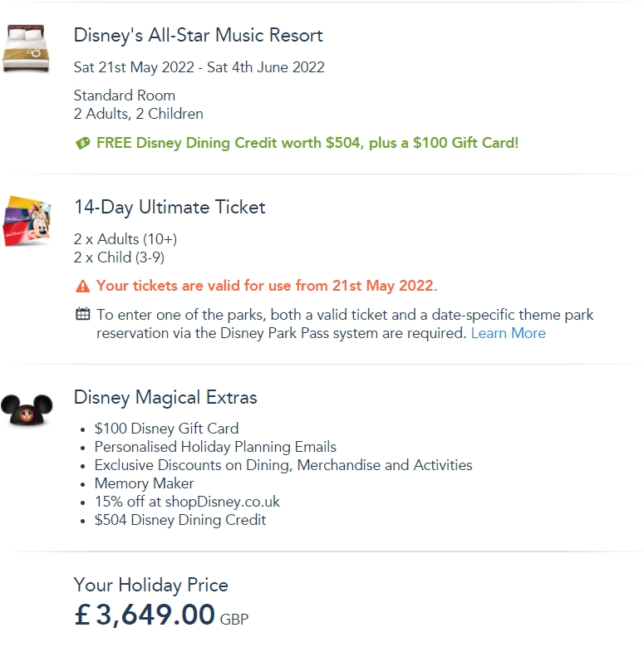Click the calendar icon beside park reservation note

[x=82, y=315]
